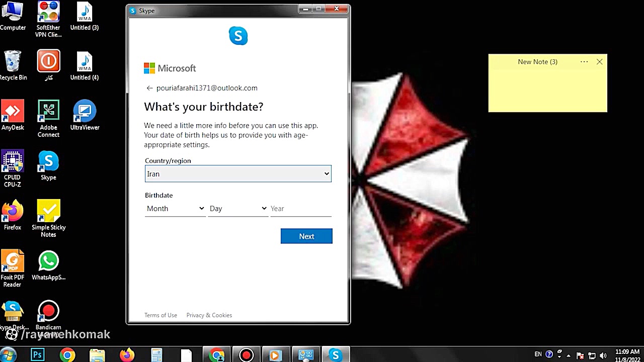This screenshot has width=644, height=362.
Task: Show hidden system tray icons
Action: click(x=569, y=355)
